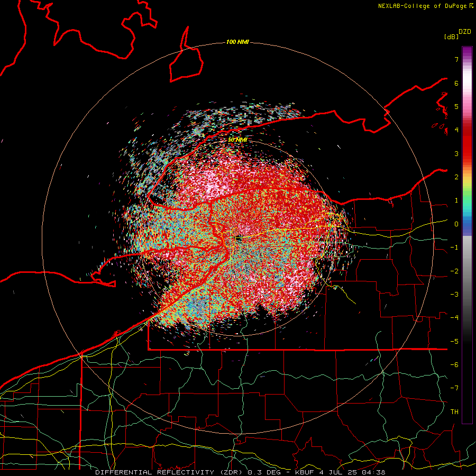Click the 3 value on the color scale
This screenshot has width=476, height=476.
pos(456,153)
